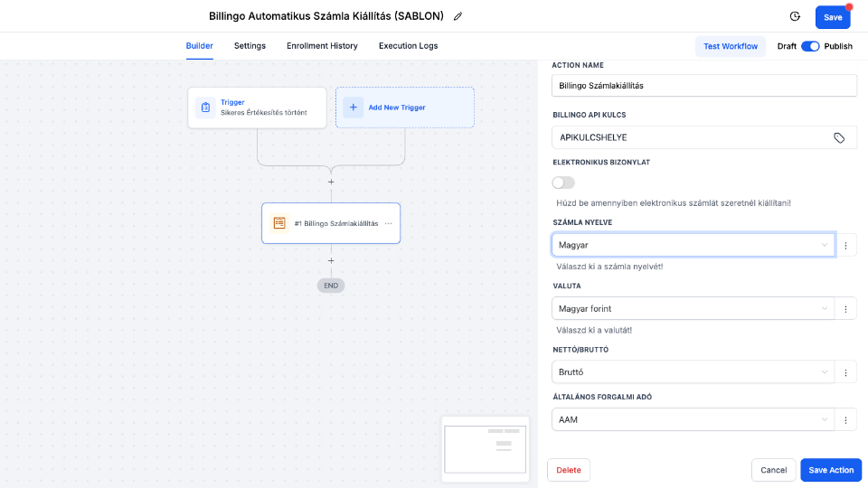This screenshot has height=488, width=868.
Task: Click the Action Name input field
Action: [704, 86]
